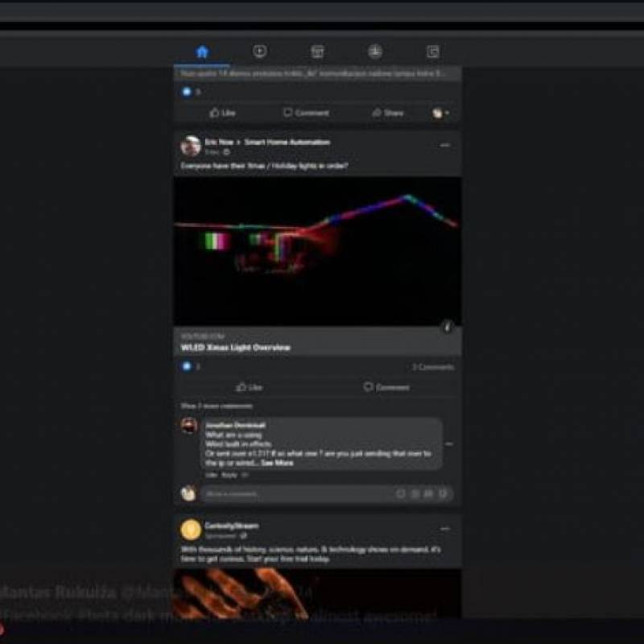Open the CuriosityStream ad image
Image resolution: width=644 pixels, height=644 pixels.
(x=317, y=594)
